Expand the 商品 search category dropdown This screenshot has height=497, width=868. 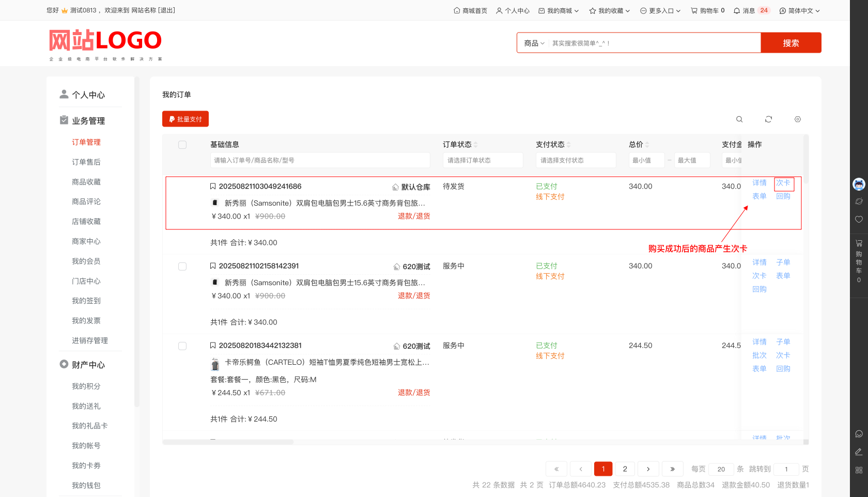[534, 43]
